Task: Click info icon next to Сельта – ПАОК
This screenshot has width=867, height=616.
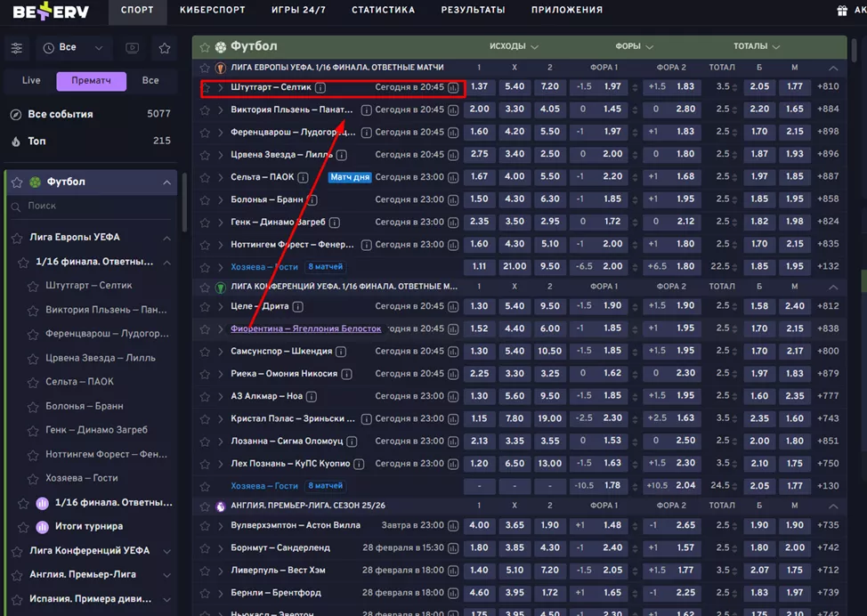Action: 303,177
